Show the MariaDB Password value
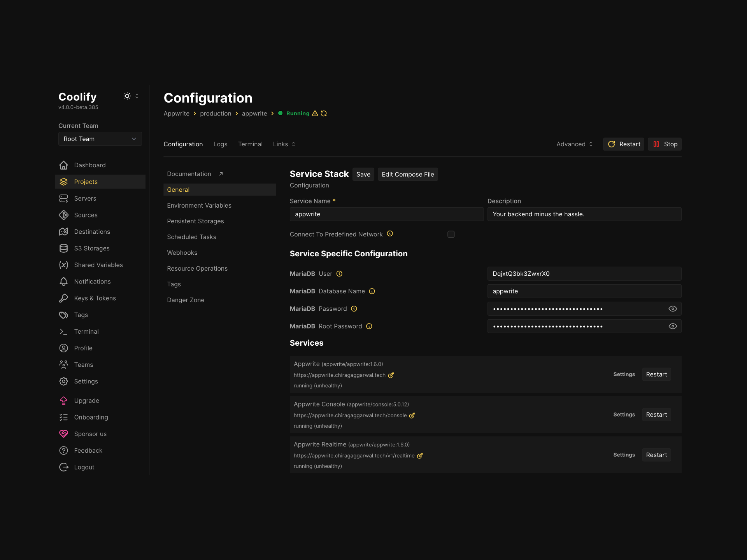 click(x=673, y=309)
